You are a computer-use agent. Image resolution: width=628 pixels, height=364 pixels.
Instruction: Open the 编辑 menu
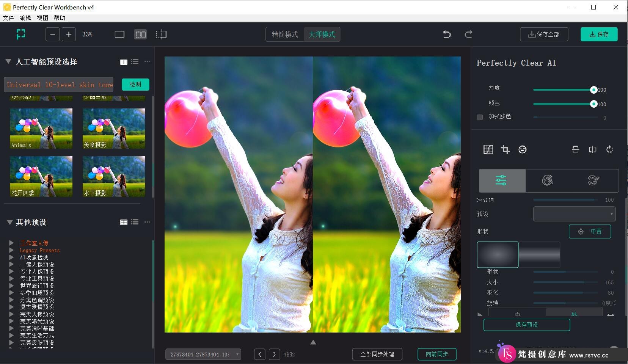click(x=25, y=18)
